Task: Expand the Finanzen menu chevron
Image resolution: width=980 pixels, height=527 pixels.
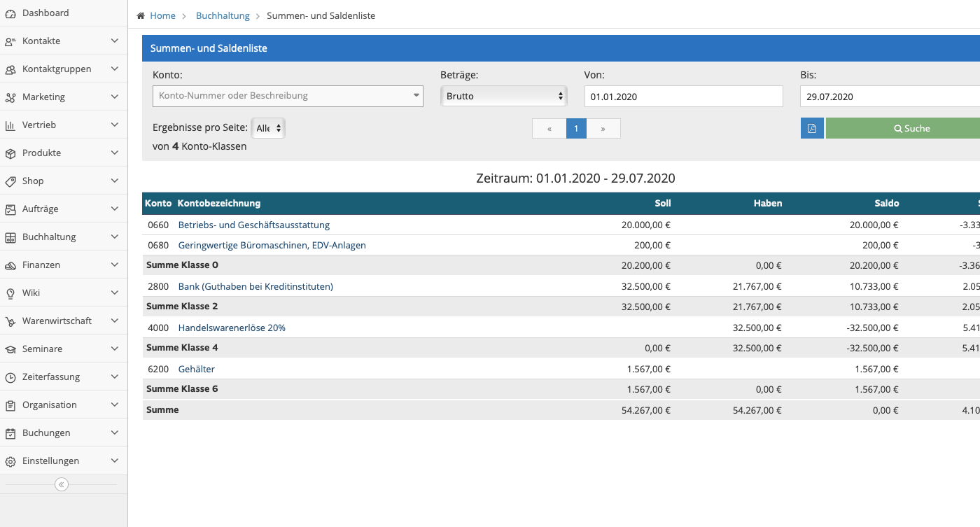Action: tap(115, 265)
